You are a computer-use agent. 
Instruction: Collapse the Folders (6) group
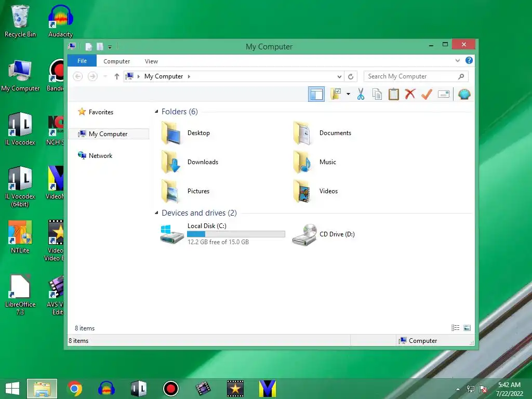coord(156,112)
